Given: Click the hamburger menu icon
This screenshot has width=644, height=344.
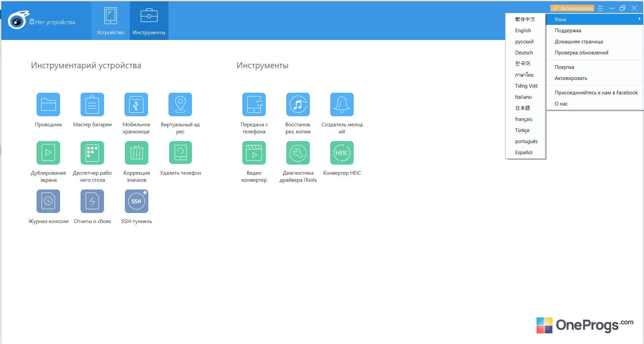Looking at the screenshot, I should pyautogui.click(x=600, y=8).
